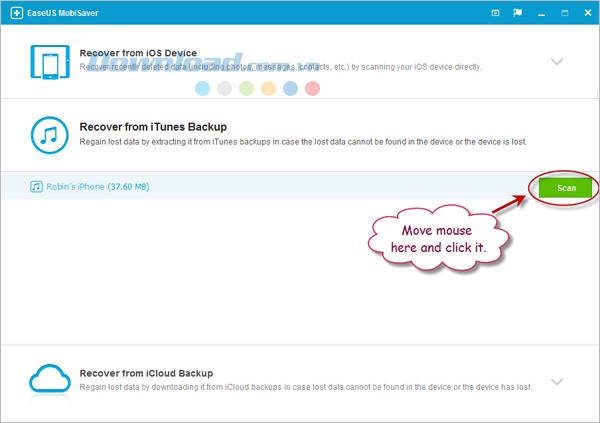Minimize the MobiSaver window
Screen dimensions: 600x423
543,14
